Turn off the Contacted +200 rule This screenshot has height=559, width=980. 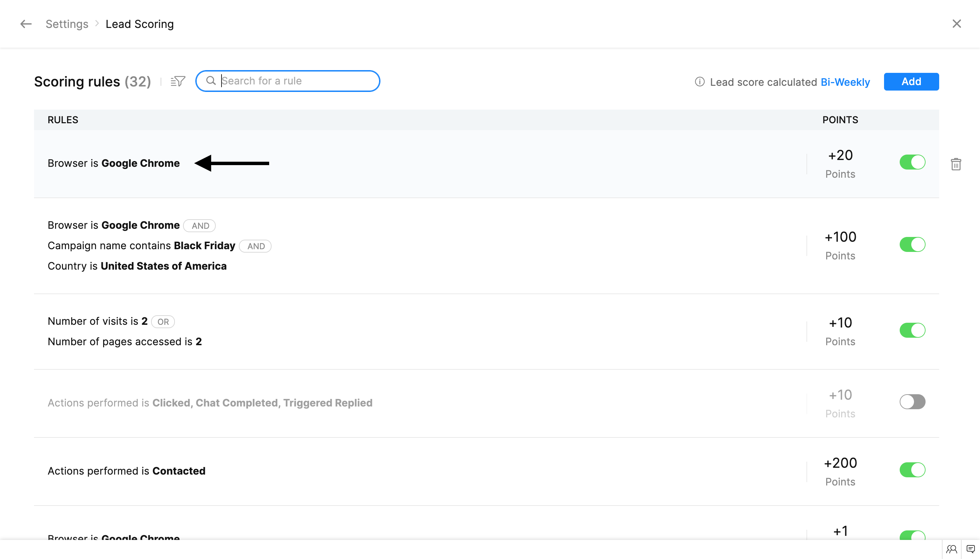[912, 470]
